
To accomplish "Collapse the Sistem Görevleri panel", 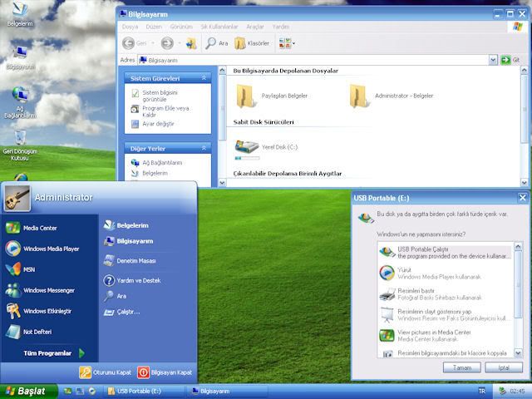I will 204,78.
